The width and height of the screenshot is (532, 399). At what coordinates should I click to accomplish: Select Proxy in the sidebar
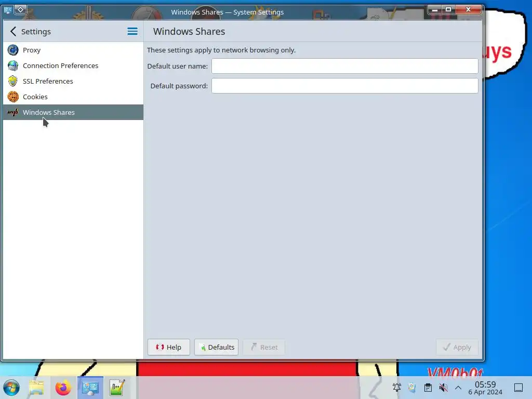73,50
